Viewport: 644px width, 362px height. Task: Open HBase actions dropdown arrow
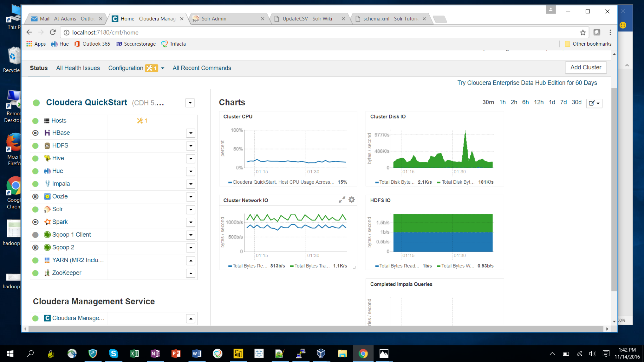click(191, 133)
